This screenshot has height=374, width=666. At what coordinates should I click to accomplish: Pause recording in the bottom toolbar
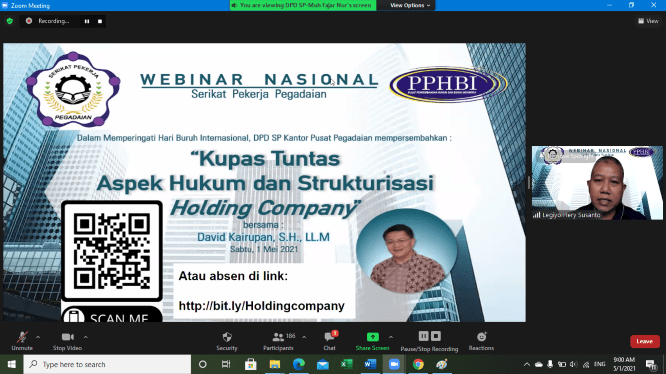point(423,336)
